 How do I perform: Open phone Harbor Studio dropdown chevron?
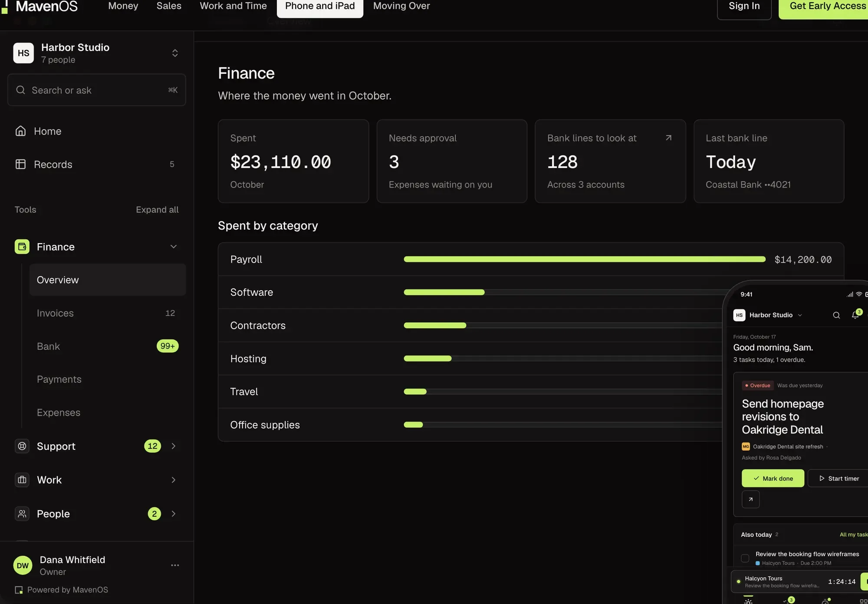[800, 315]
